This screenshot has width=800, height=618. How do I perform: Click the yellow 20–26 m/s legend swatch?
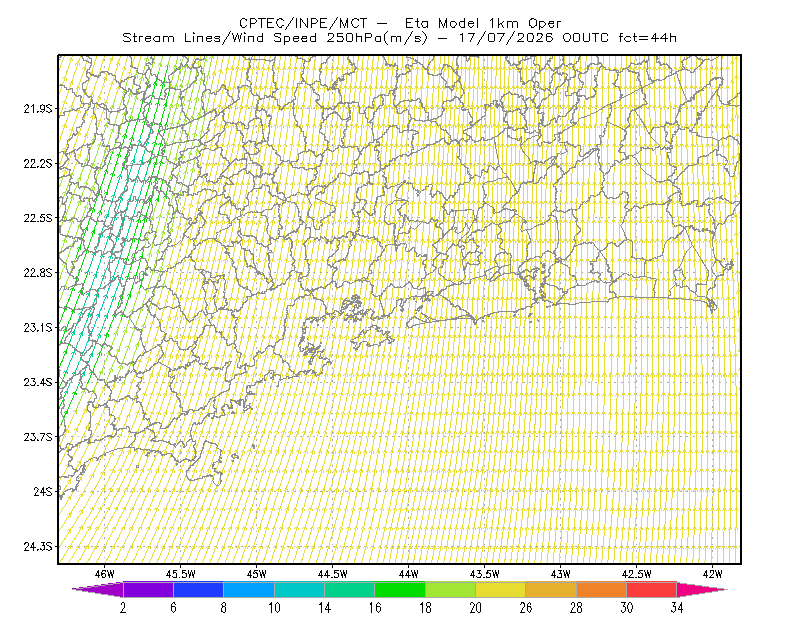pos(501,589)
